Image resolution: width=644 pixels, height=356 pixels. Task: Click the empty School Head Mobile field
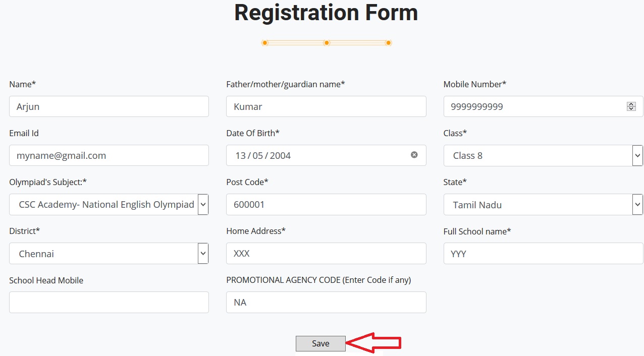click(109, 302)
